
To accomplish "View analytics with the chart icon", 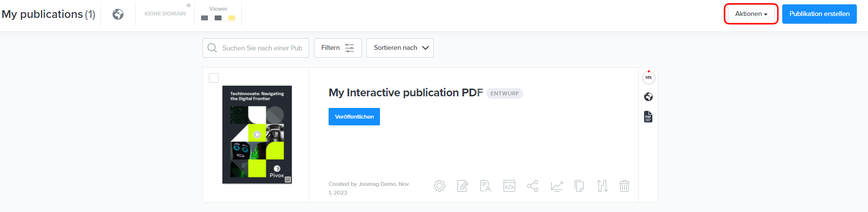I will tap(556, 186).
